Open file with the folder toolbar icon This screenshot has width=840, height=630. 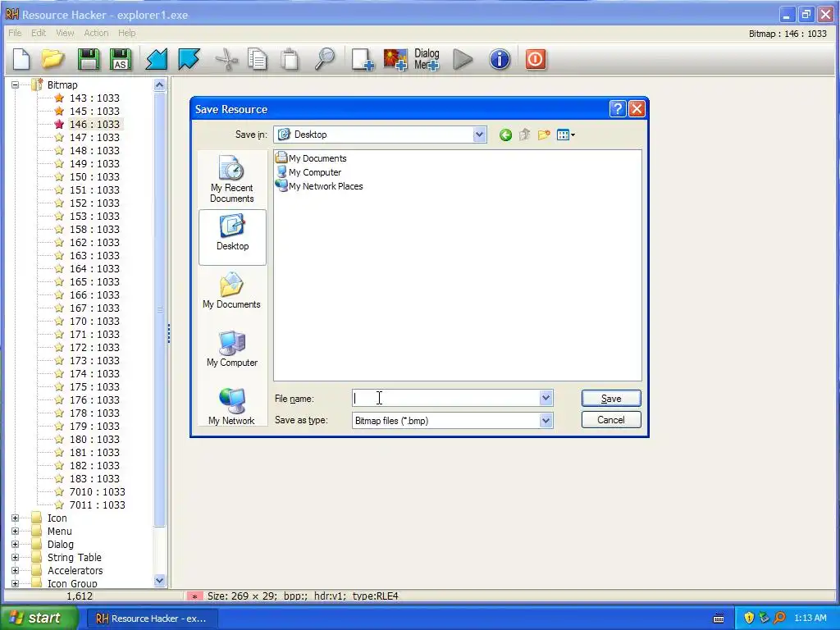(53, 59)
